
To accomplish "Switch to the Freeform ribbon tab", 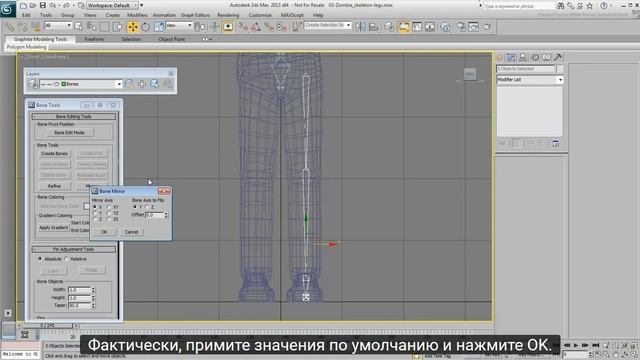I will pyautogui.click(x=94, y=39).
